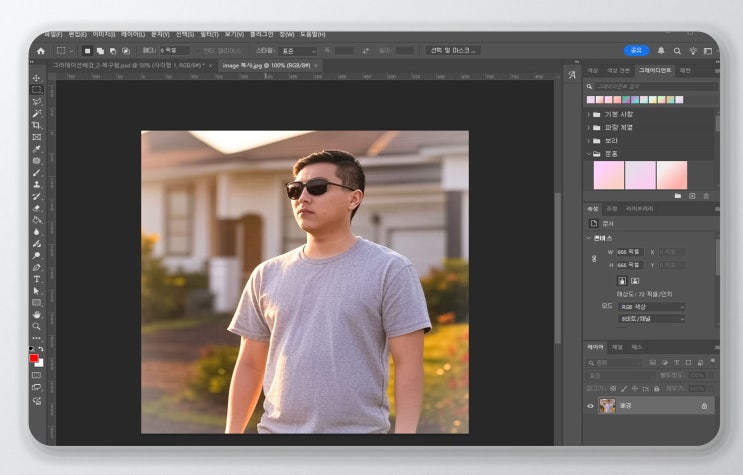Image resolution: width=743 pixels, height=475 pixels.
Task: Open the RGB 색상 mode dropdown
Action: 651,307
